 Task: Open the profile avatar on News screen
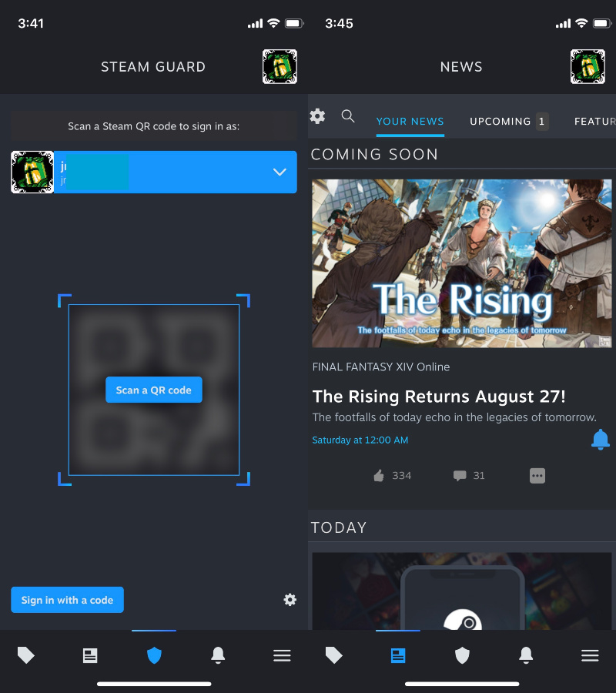pyautogui.click(x=588, y=67)
